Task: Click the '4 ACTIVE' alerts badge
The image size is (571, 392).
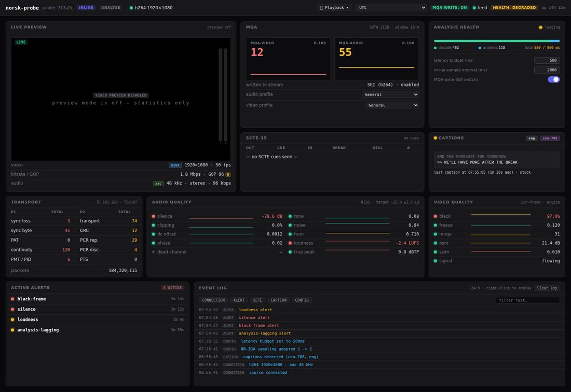Action: pos(172,288)
